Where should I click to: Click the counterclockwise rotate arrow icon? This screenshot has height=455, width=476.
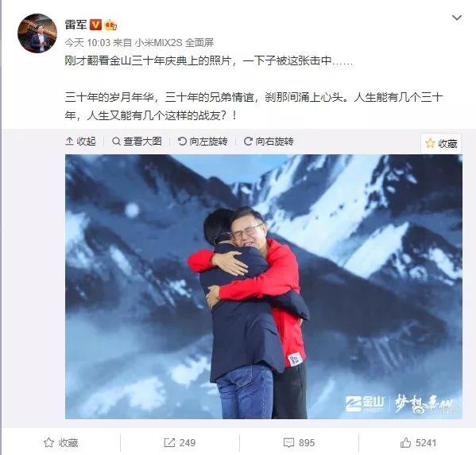click(182, 142)
